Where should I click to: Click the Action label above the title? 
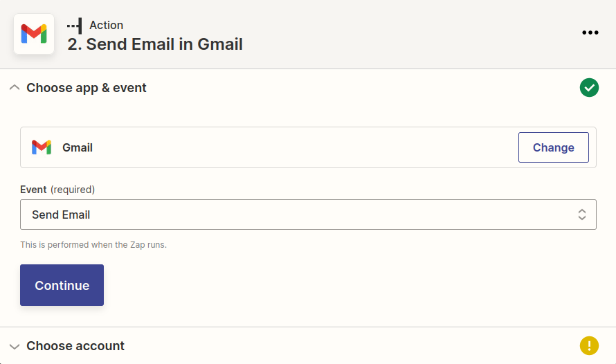tap(106, 25)
